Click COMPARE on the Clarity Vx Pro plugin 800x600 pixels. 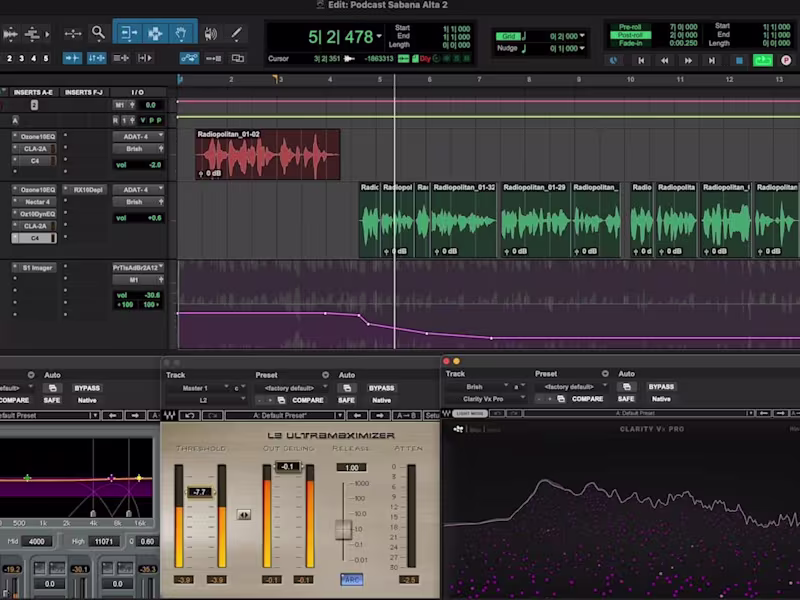[x=587, y=400]
